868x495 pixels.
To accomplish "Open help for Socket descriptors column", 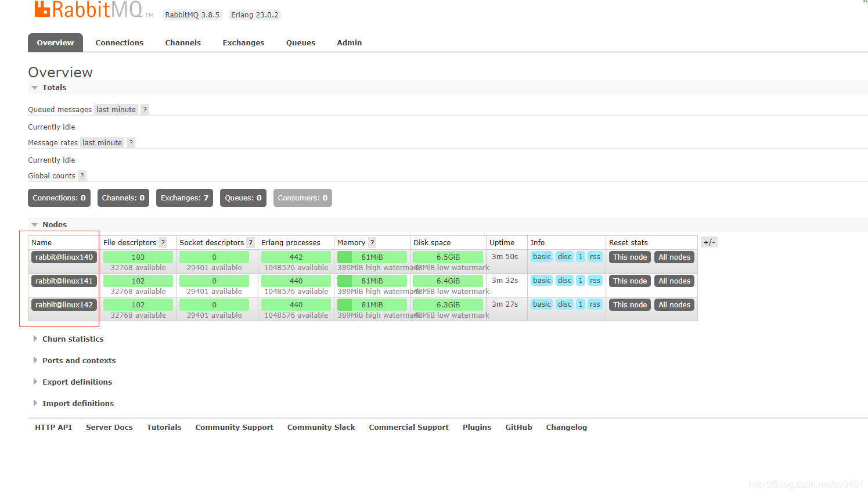I will (x=251, y=242).
